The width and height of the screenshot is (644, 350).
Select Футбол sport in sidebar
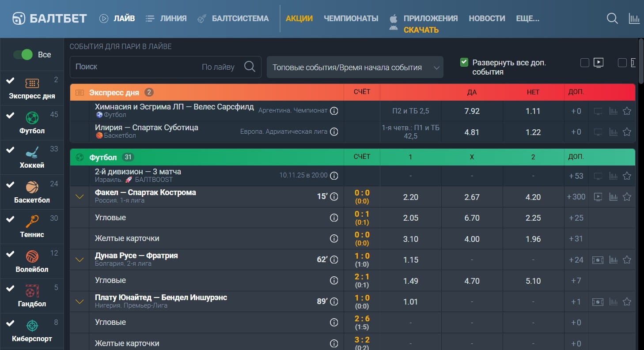32,123
